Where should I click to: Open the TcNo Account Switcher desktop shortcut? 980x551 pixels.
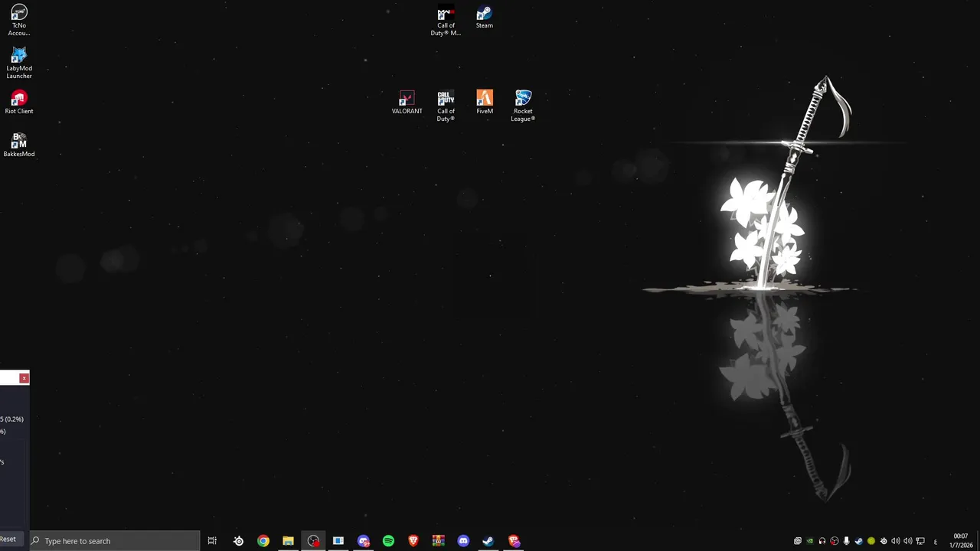(x=19, y=21)
